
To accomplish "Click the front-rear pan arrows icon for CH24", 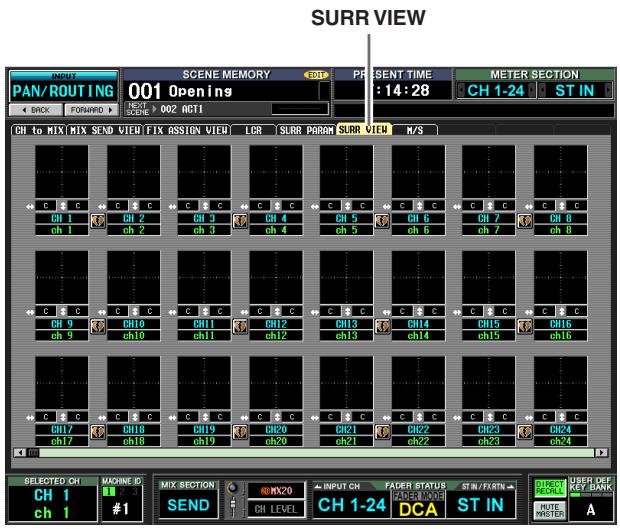I will 562,417.
